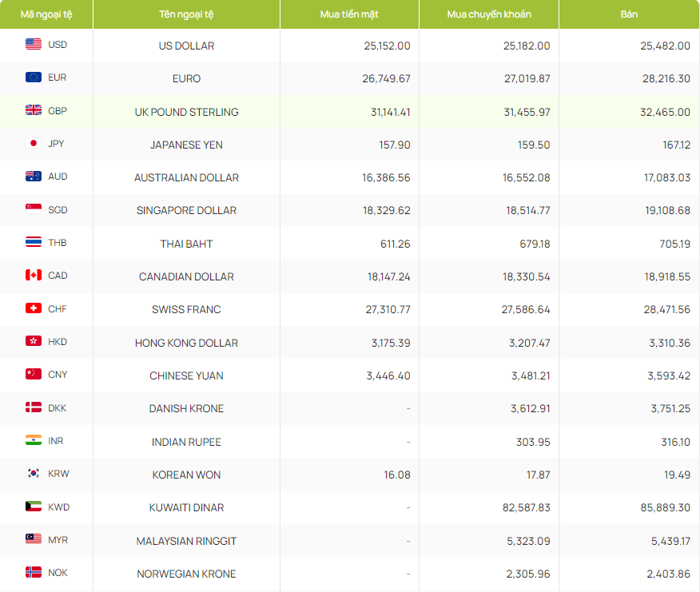The width and height of the screenshot is (700, 592).
Task: Click the 'Tên ngoại tệ' column header
Action: click(186, 14)
